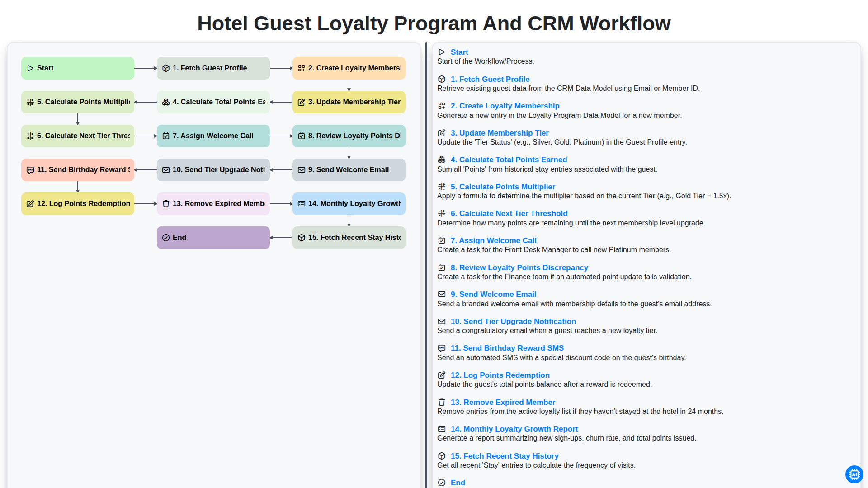Open the 13. Remove Expired Member link
Screen dimensions: 868x488
pyautogui.click(x=503, y=402)
